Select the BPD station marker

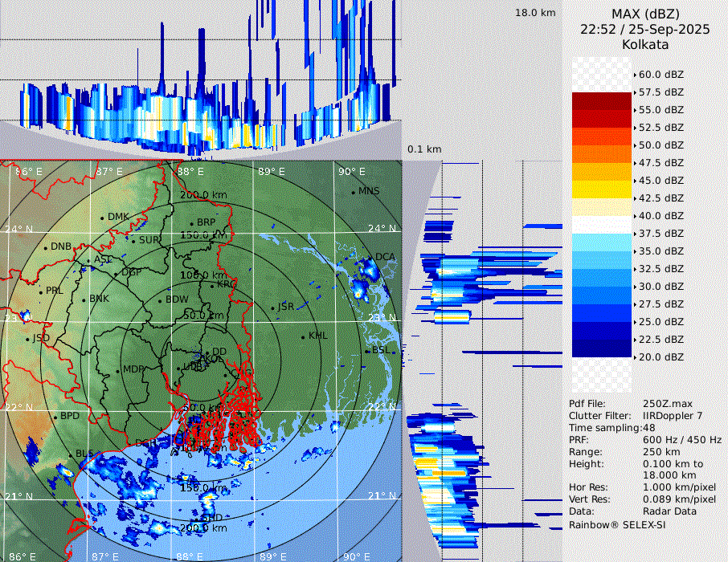pyautogui.click(x=55, y=417)
